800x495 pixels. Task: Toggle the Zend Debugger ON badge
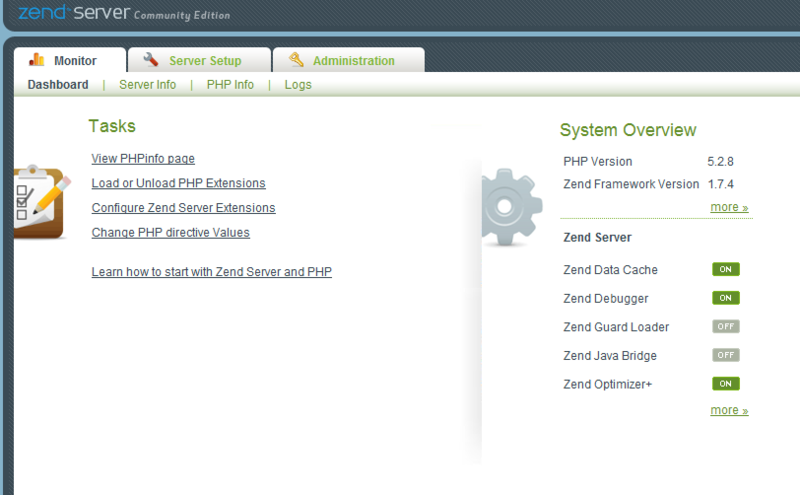(726, 298)
